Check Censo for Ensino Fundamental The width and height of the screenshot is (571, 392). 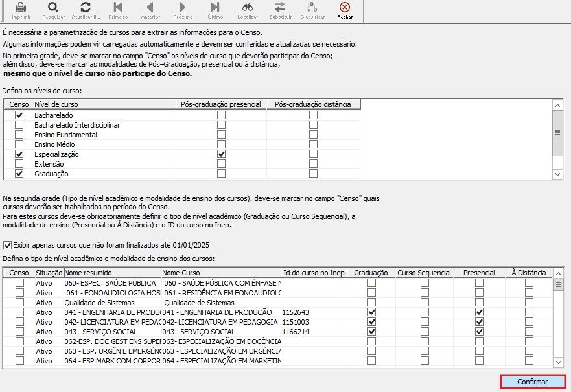click(x=19, y=135)
